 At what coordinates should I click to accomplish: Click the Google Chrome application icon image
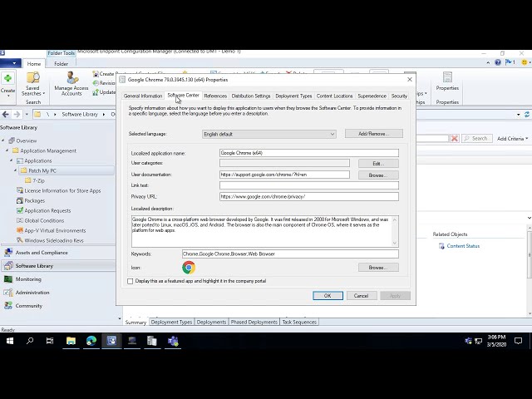click(189, 268)
